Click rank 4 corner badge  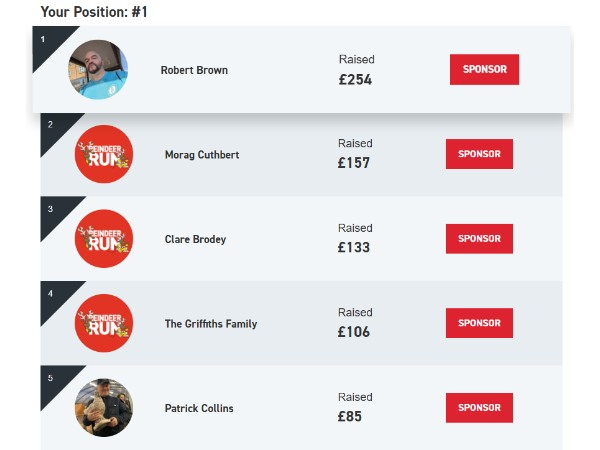52,294
